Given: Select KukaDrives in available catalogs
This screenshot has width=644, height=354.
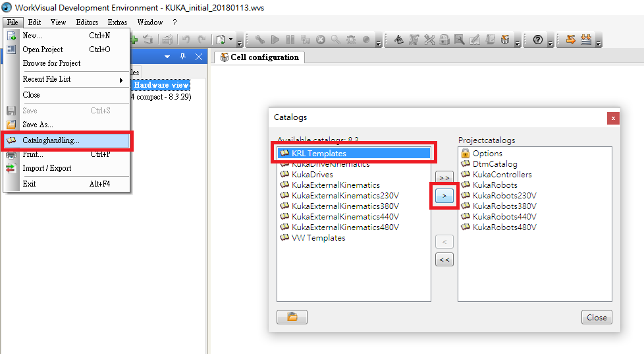Looking at the screenshot, I should tap(312, 175).
